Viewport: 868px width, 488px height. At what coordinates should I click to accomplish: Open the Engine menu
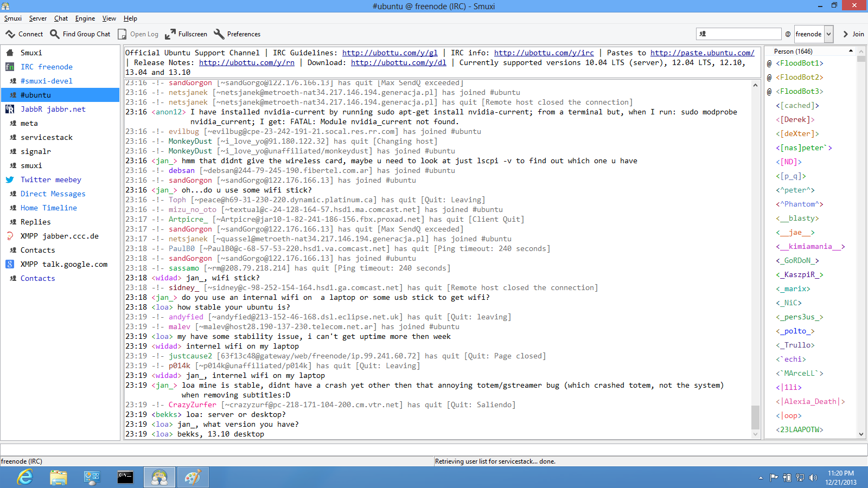click(x=85, y=18)
